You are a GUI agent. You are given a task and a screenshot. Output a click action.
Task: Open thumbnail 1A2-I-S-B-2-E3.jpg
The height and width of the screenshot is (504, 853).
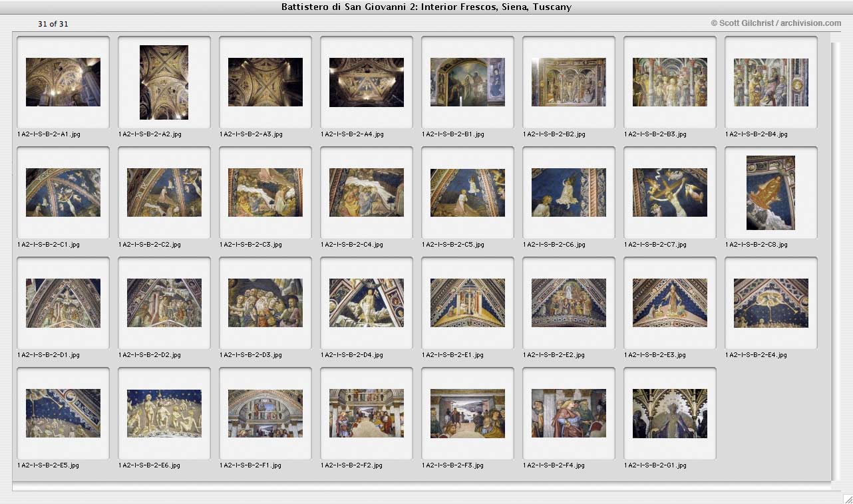(x=670, y=303)
